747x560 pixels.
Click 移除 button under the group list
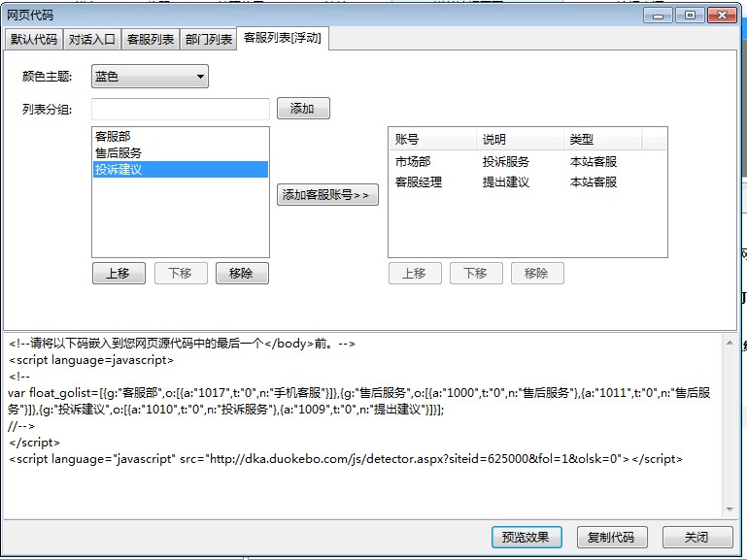(x=241, y=274)
